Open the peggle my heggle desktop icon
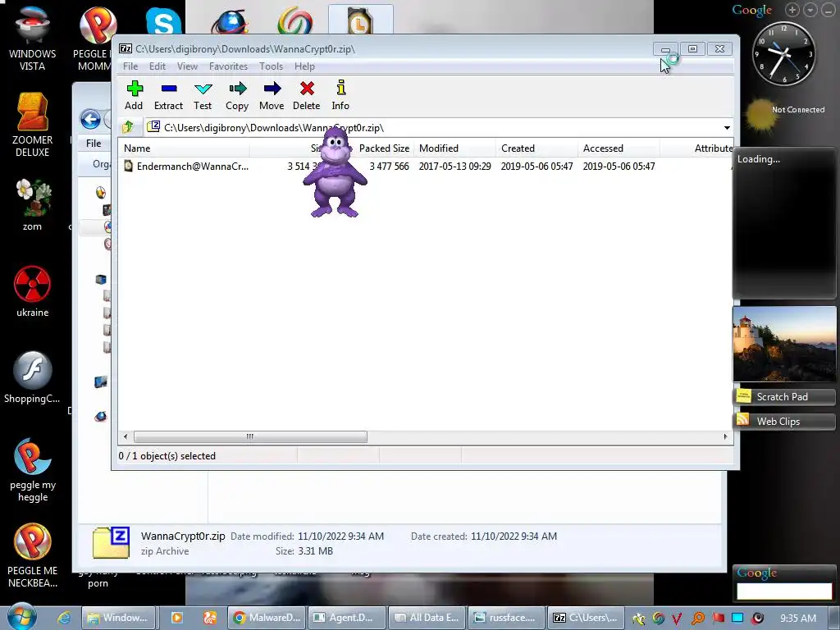Screen dimensions: 840x630 point(32,470)
